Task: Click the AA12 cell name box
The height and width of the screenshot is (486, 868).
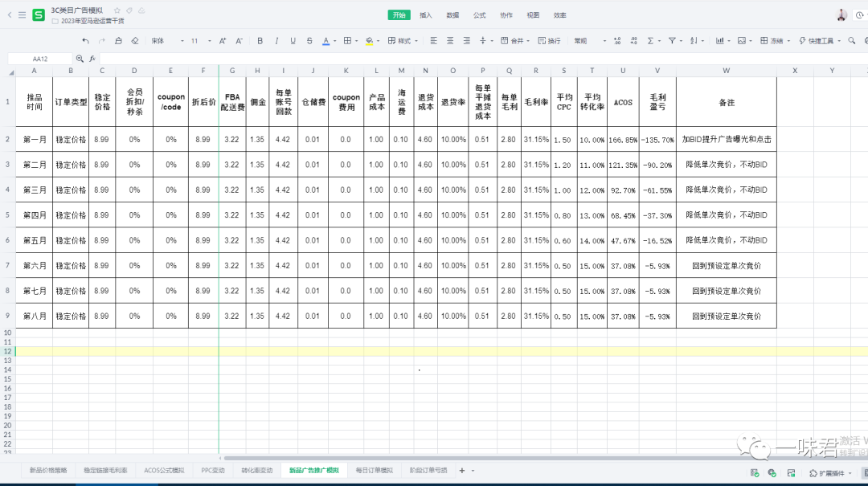Action: pyautogui.click(x=40, y=59)
